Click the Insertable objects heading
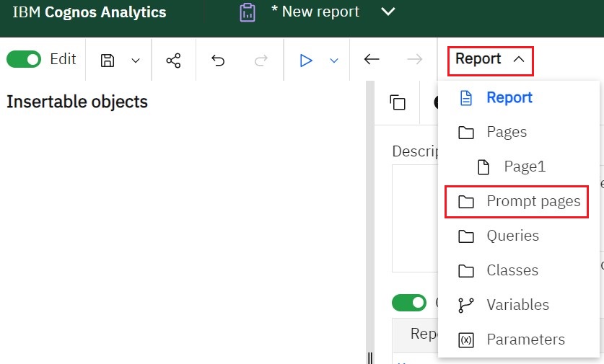This screenshot has width=604, height=364. 77,102
